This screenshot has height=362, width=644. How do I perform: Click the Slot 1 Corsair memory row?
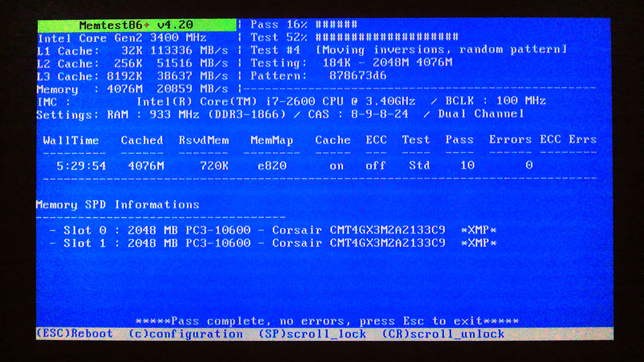coord(273,243)
